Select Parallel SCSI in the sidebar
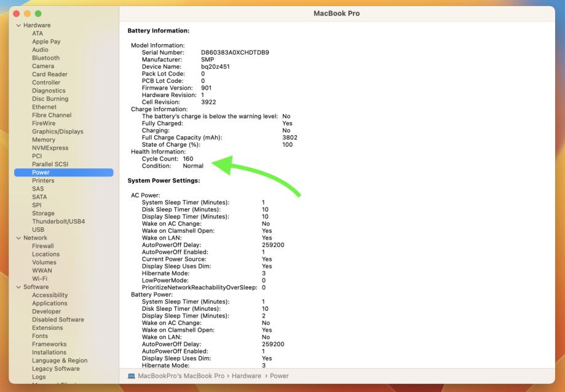Screen dimensions: 565x392 click(50, 164)
